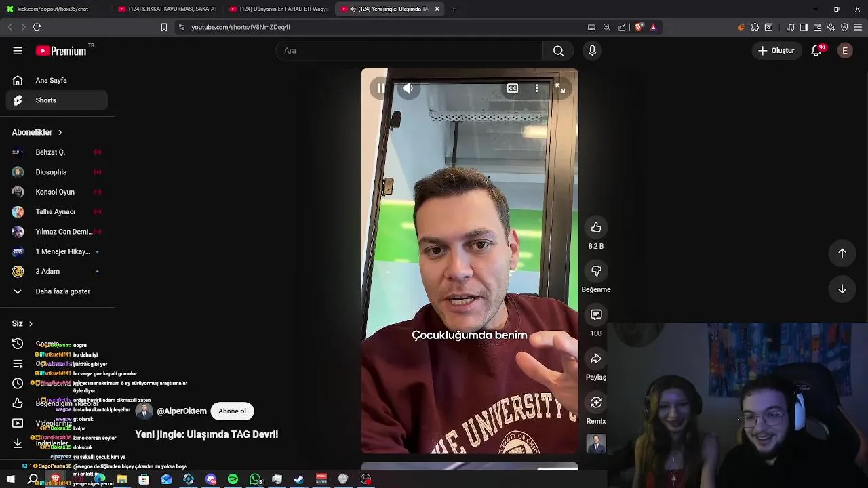The image size is (868, 488).
Task: Reload the page
Action: (x=37, y=27)
